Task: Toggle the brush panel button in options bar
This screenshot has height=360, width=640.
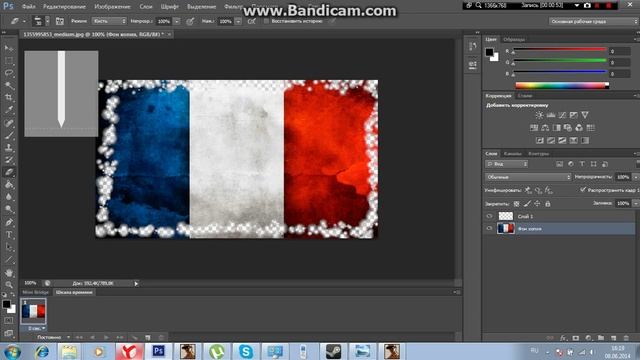Action: [x=60, y=21]
